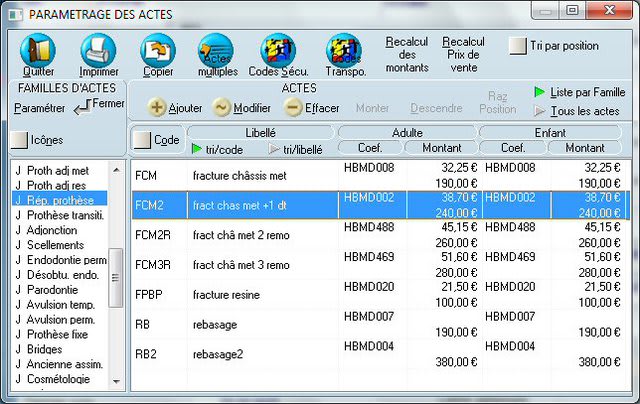Click Recalcul des montants button
The width and height of the screenshot is (640, 404).
(406, 54)
